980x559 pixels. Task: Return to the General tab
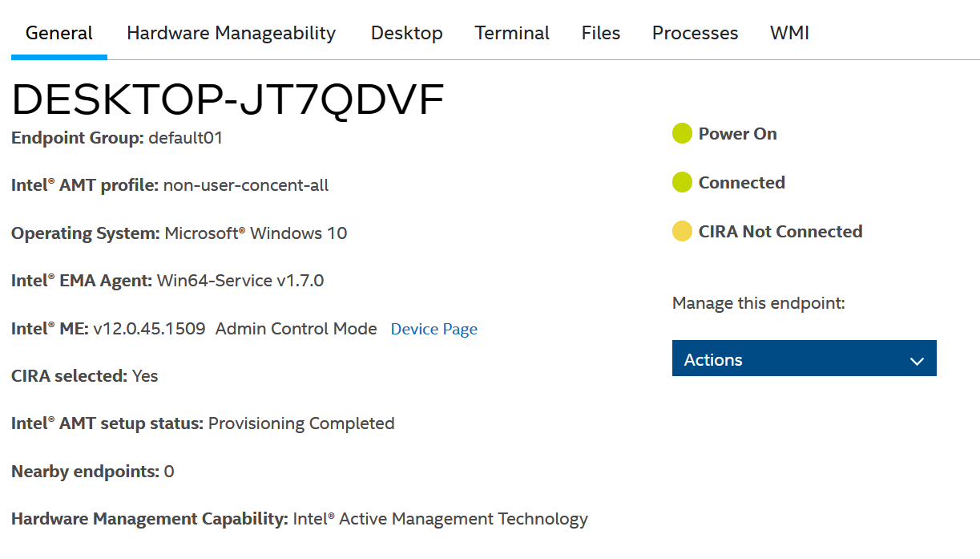58,33
